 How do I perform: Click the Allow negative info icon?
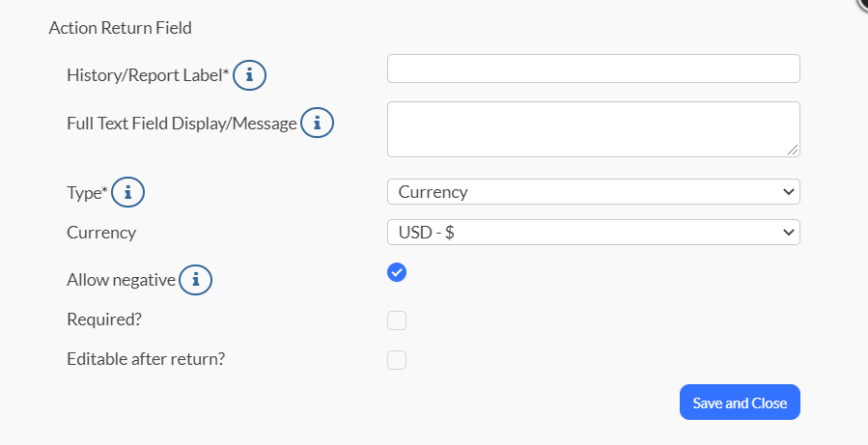click(195, 280)
